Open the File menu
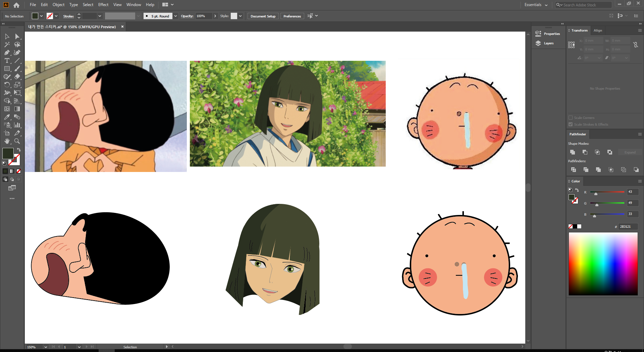644x352 pixels. pyautogui.click(x=33, y=5)
